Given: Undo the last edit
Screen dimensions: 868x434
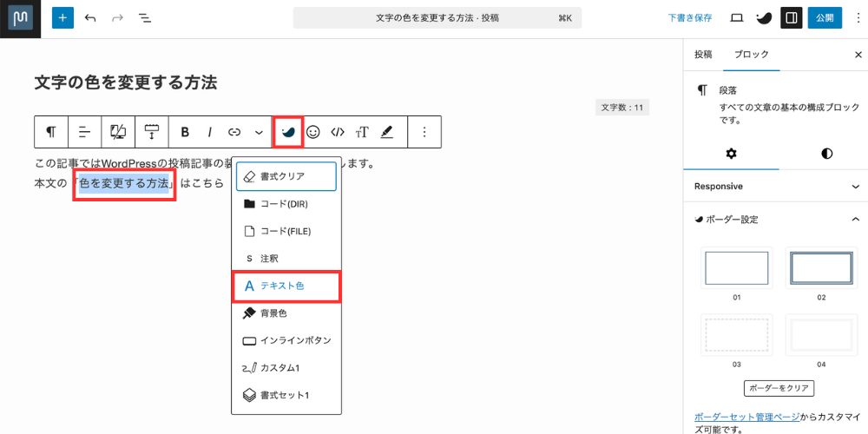Looking at the screenshot, I should [x=90, y=17].
